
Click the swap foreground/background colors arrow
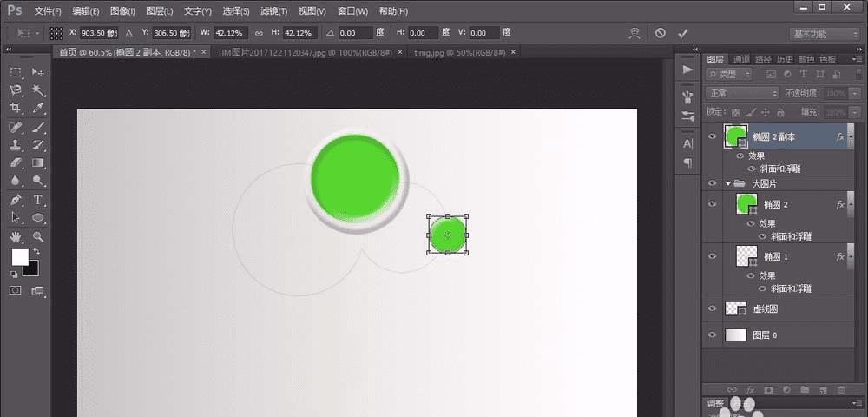pos(36,252)
